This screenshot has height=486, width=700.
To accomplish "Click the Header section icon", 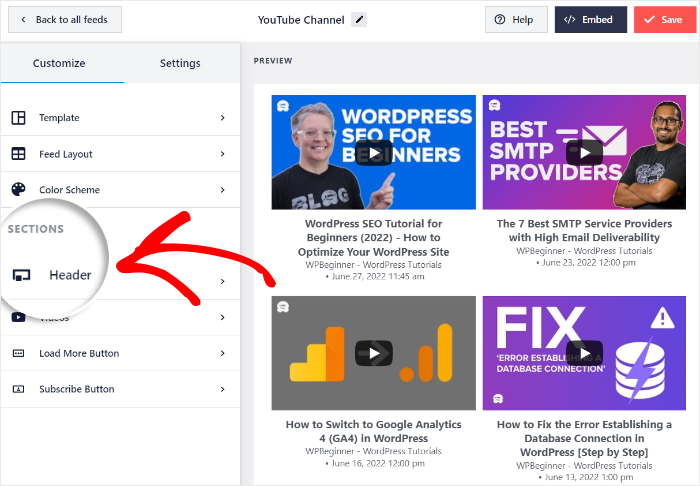I will pos(21,275).
